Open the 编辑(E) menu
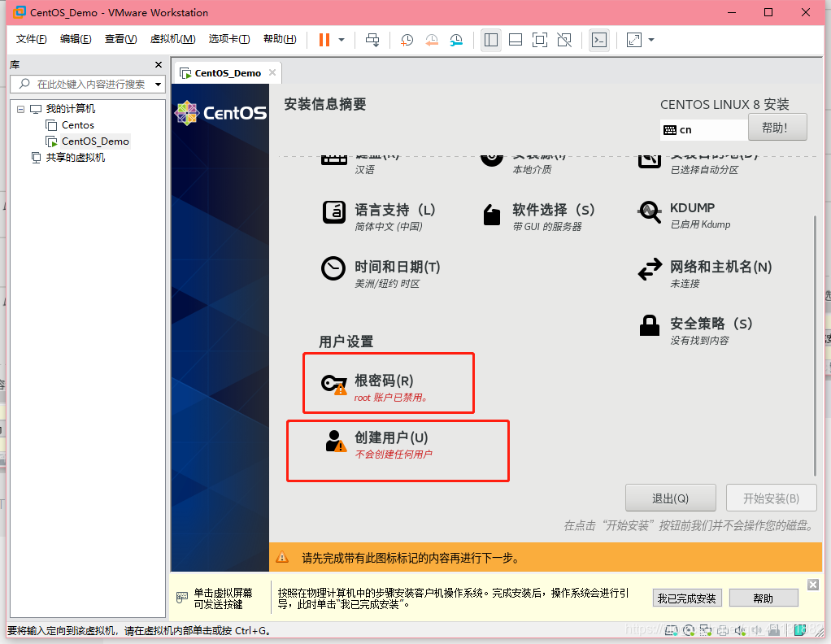The height and width of the screenshot is (644, 831). coord(76,39)
